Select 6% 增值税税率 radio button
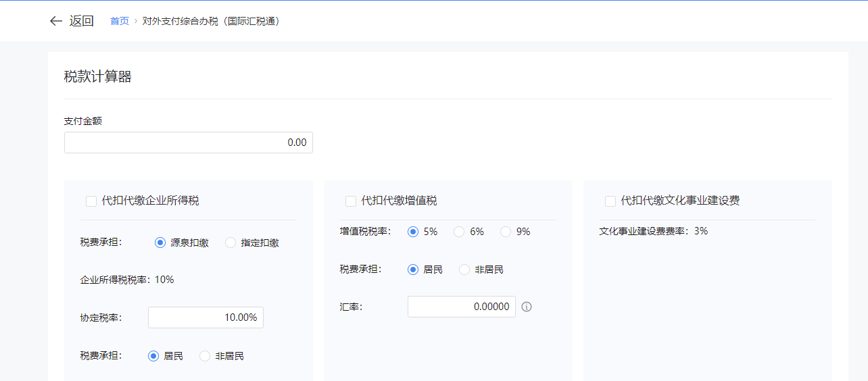 tap(459, 232)
